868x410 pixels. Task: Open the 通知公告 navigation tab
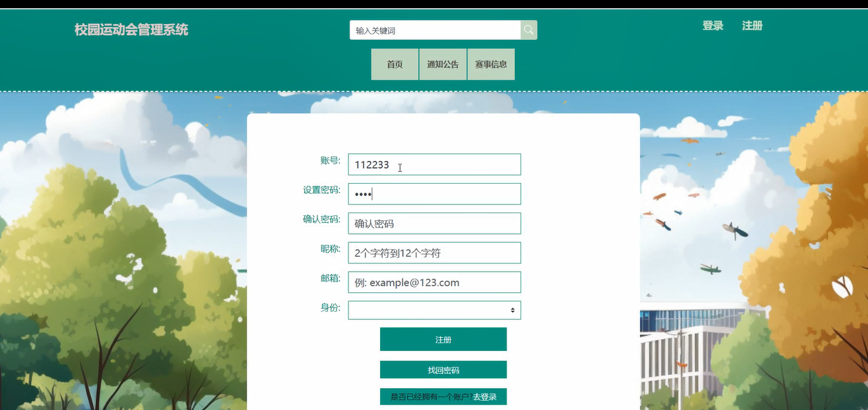click(x=443, y=65)
